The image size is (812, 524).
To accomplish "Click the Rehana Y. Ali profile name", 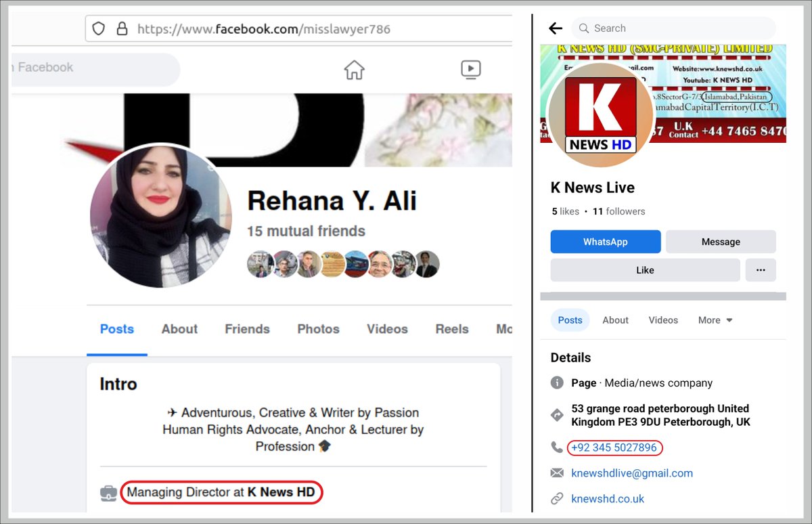I will point(332,200).
